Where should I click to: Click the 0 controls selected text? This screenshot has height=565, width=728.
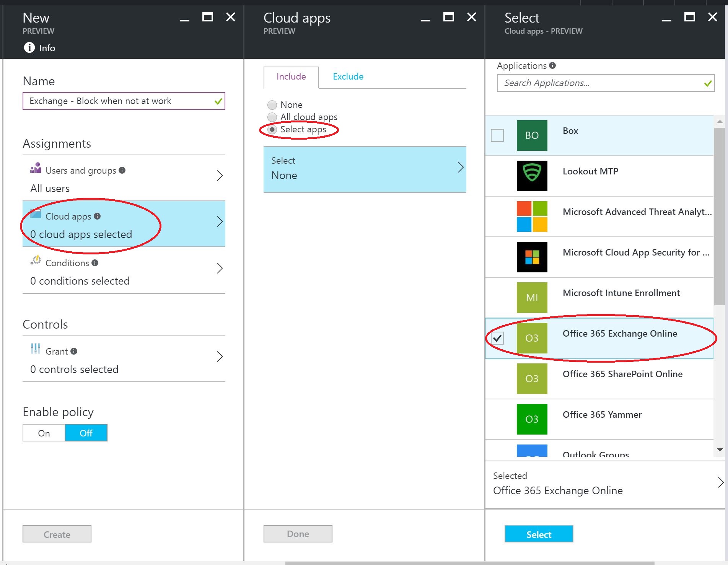(x=74, y=369)
